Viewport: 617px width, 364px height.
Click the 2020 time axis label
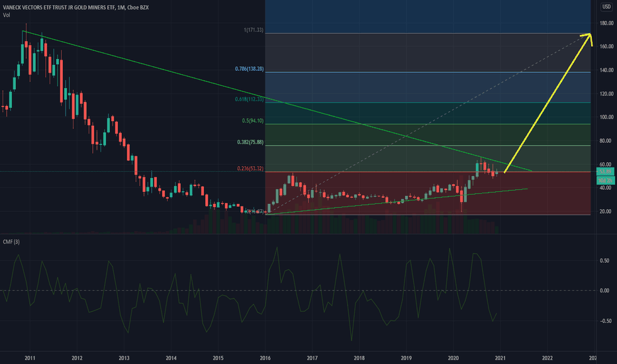[x=453, y=358]
